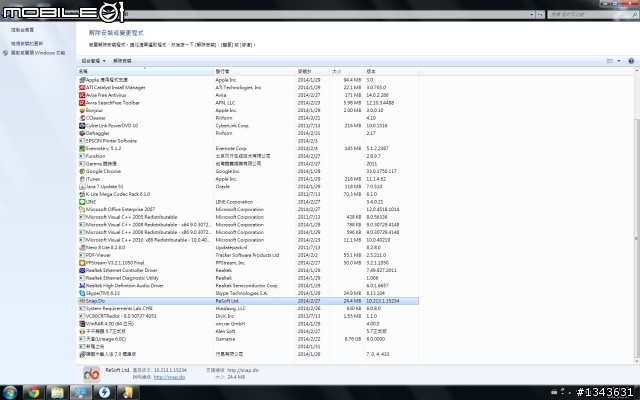Sort by the Name column header
The height and width of the screenshot is (400, 640).
pos(145,71)
